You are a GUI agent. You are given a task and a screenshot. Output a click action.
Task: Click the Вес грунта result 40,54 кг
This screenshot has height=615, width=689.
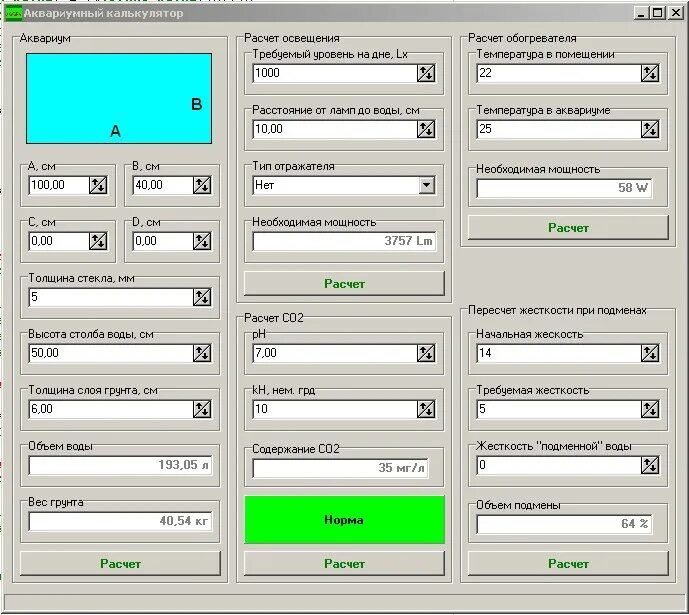[120, 521]
